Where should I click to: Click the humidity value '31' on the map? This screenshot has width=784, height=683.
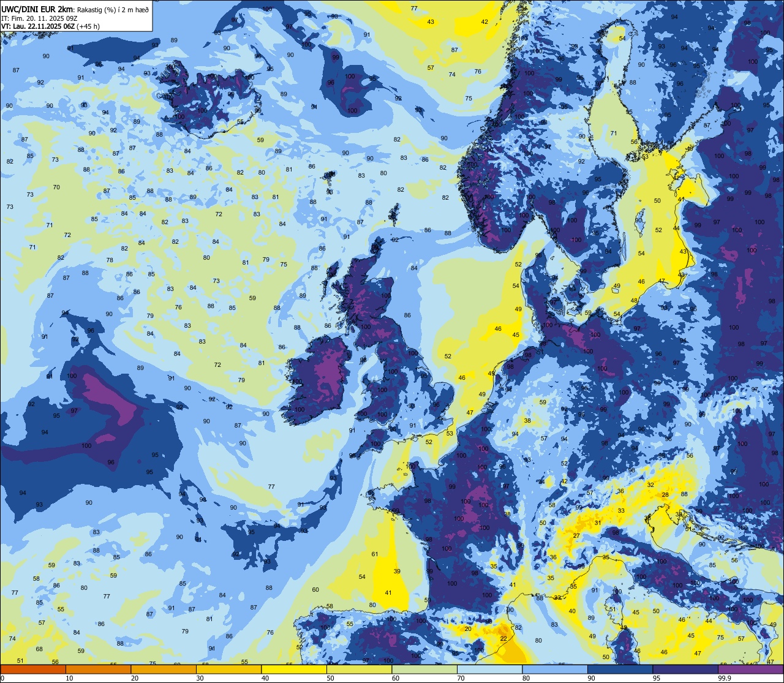click(x=598, y=523)
